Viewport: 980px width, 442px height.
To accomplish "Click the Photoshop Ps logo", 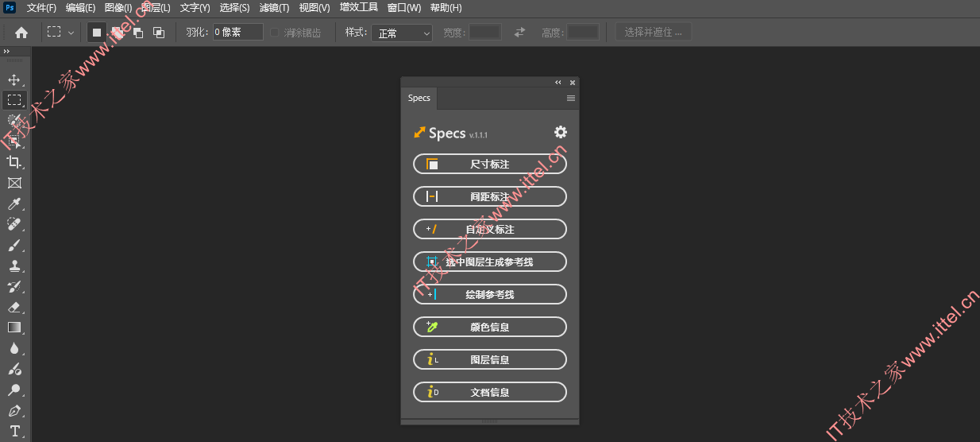I will (x=10, y=8).
